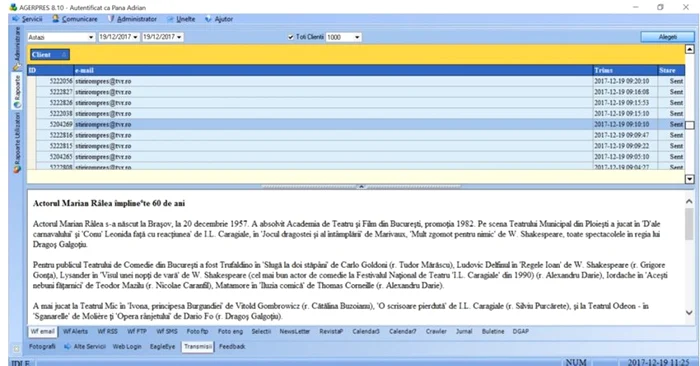Click the AGERPRES app icon in title bar
Viewport: 700px width, 366px height.
click(x=13, y=7)
